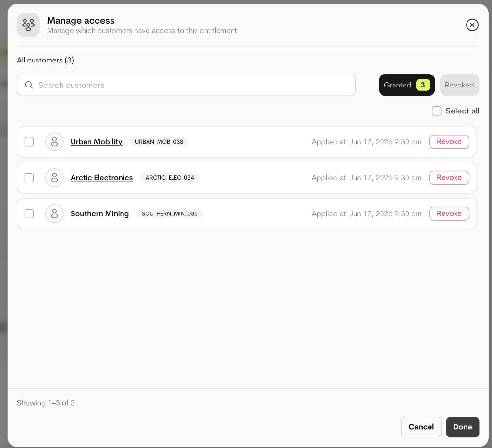Screen dimensions: 492x448
Task: Switch to the Revoked tab
Action: [x=459, y=85]
